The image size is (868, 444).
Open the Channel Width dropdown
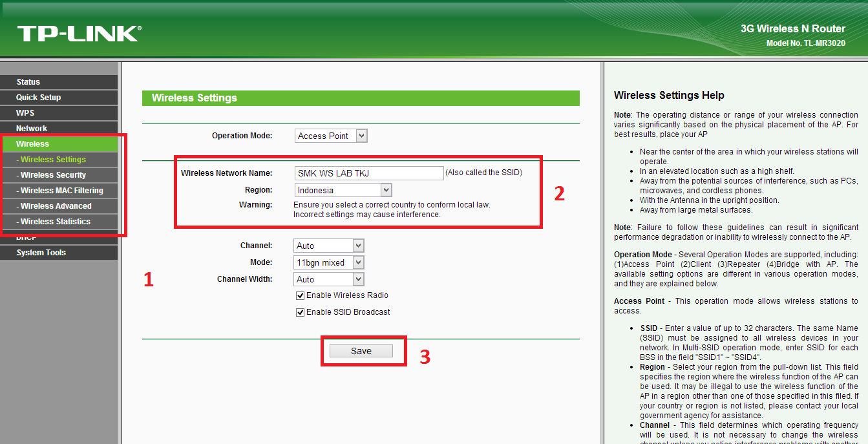[x=329, y=279]
